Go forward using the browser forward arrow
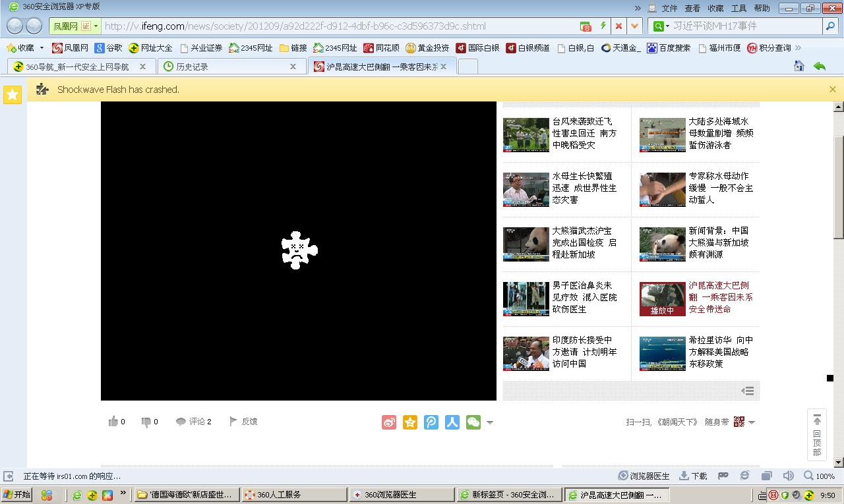 (x=34, y=26)
